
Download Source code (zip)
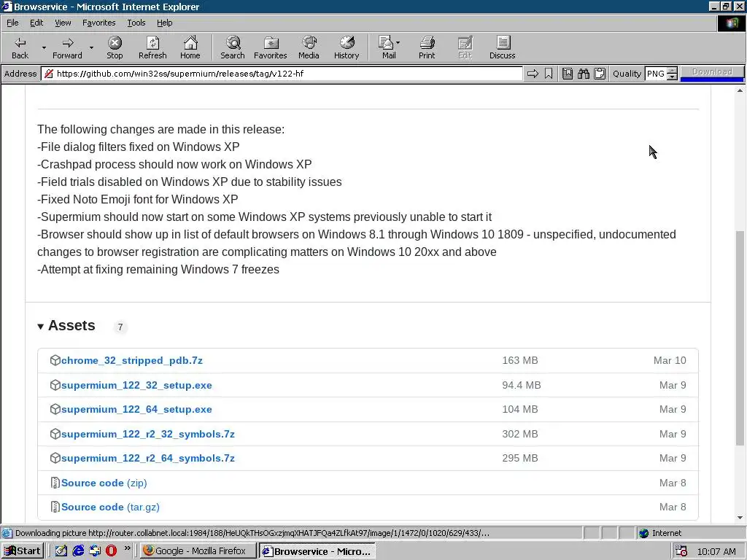[x=104, y=483]
